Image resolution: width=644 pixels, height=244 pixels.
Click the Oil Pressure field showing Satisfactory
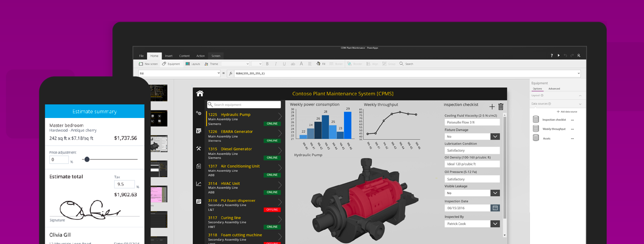472,179
